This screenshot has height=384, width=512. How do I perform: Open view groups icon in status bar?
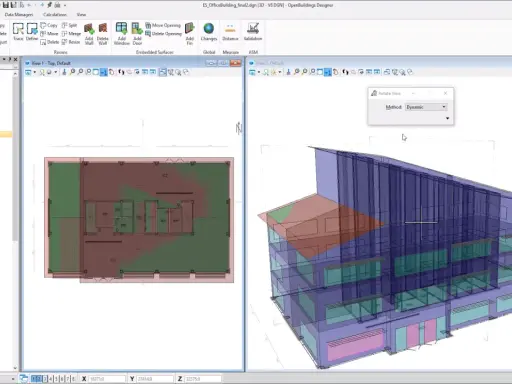(x=24, y=379)
